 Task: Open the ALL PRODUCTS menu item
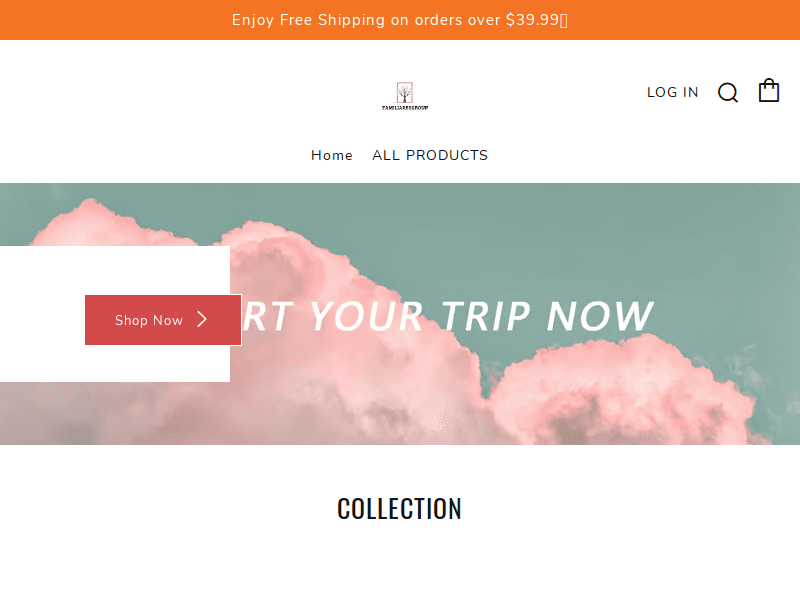(430, 155)
